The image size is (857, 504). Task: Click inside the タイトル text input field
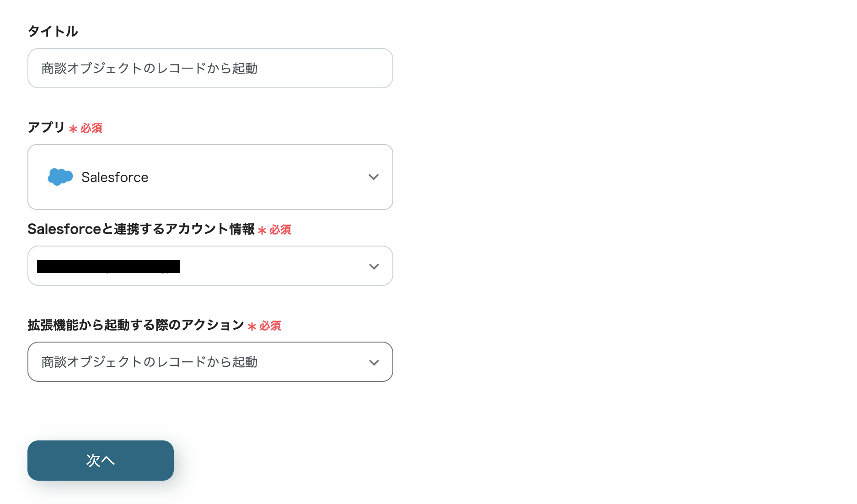pos(210,68)
